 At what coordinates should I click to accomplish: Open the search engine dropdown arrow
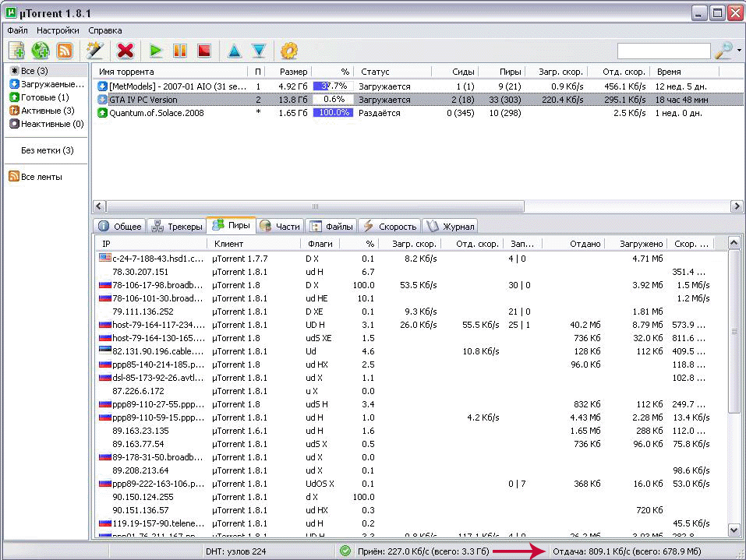click(739, 51)
